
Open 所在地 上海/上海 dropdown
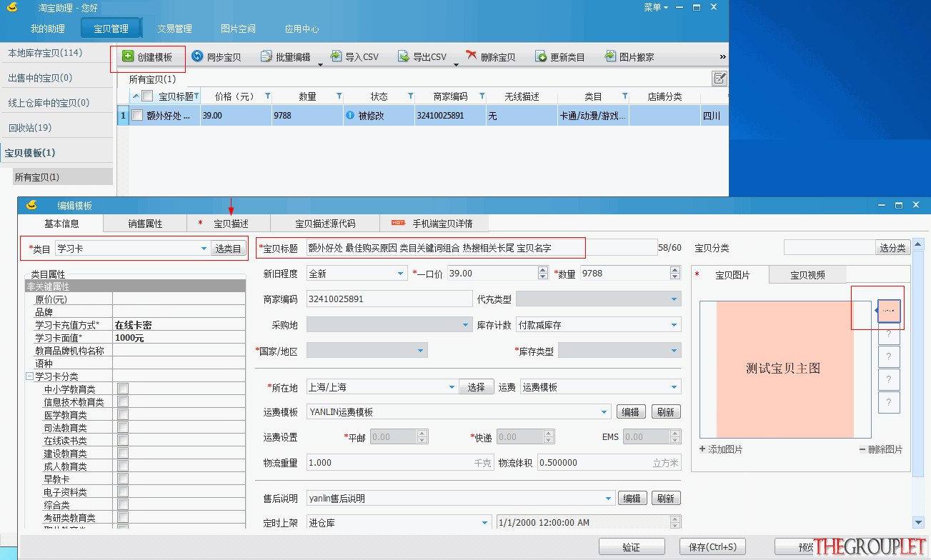(451, 387)
